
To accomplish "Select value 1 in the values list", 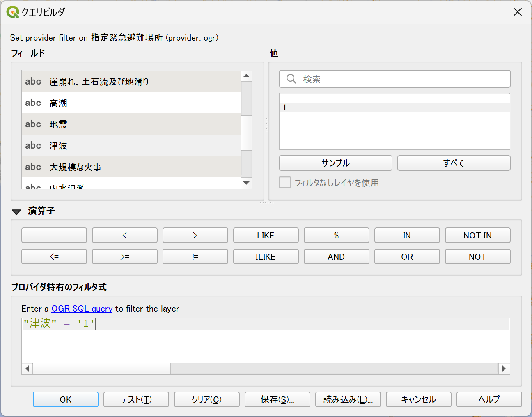I will coord(394,108).
